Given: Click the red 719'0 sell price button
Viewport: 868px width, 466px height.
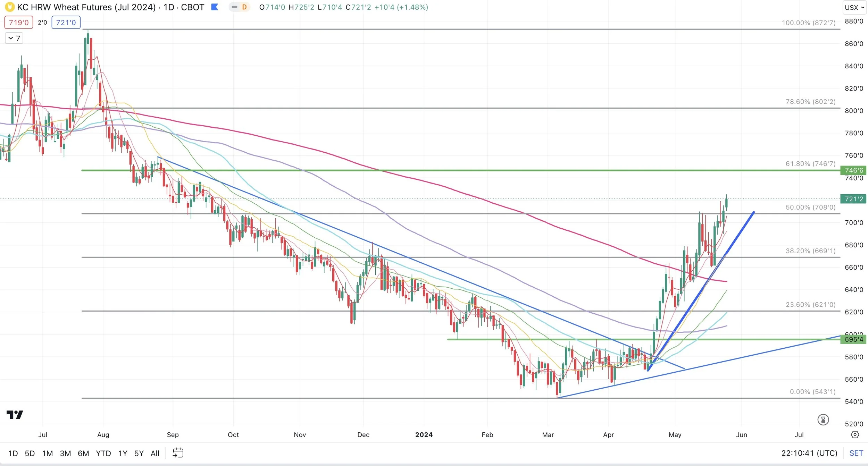Looking at the screenshot, I should click(19, 23).
